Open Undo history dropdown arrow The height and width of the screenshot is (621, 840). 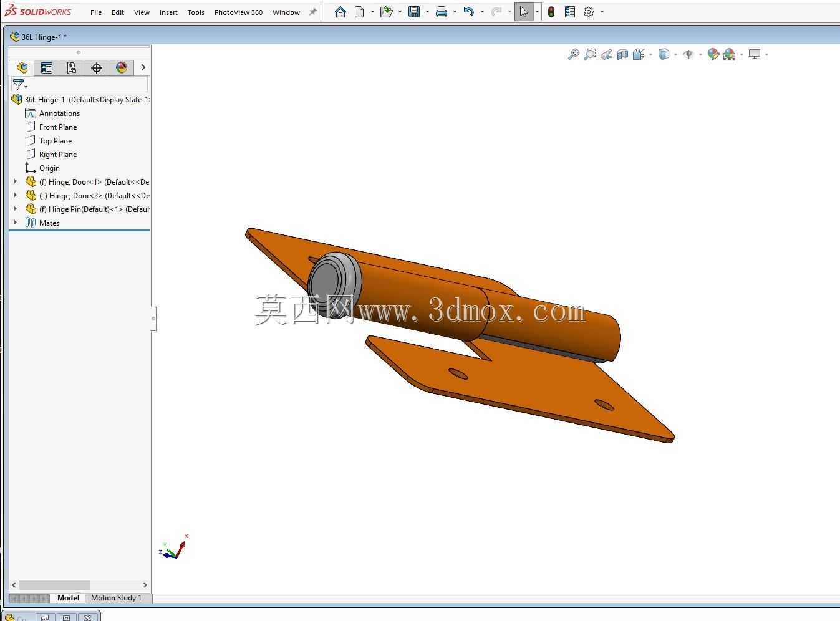click(482, 12)
